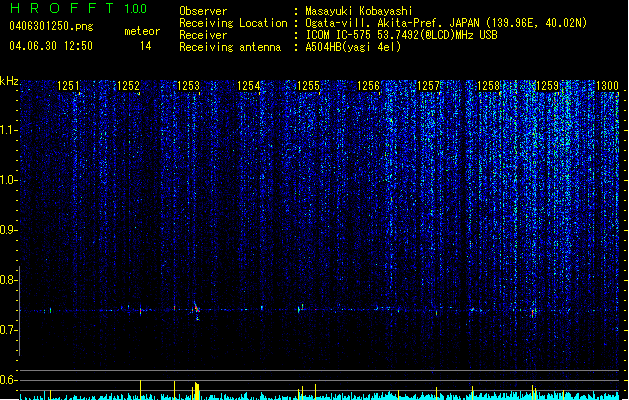The width and height of the screenshot is (629, 400).
Task: Click the 1.1 kHz frequency tick label
Action: pyautogui.click(x=8, y=130)
